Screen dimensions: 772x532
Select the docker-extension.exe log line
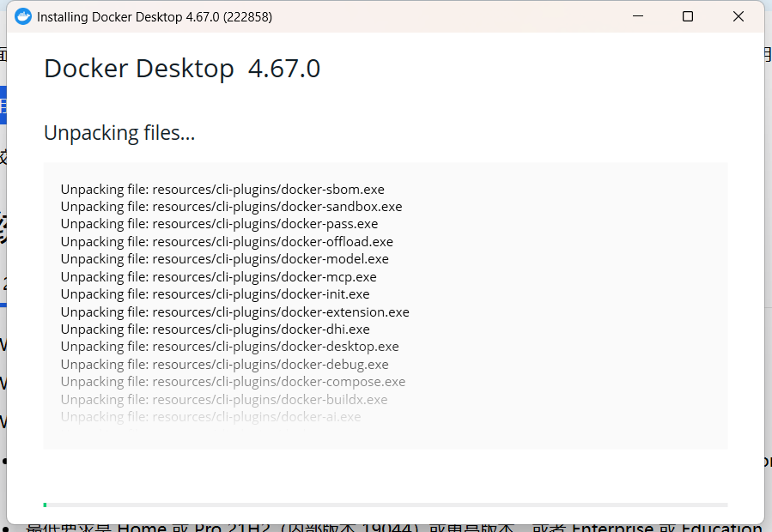[234, 312]
